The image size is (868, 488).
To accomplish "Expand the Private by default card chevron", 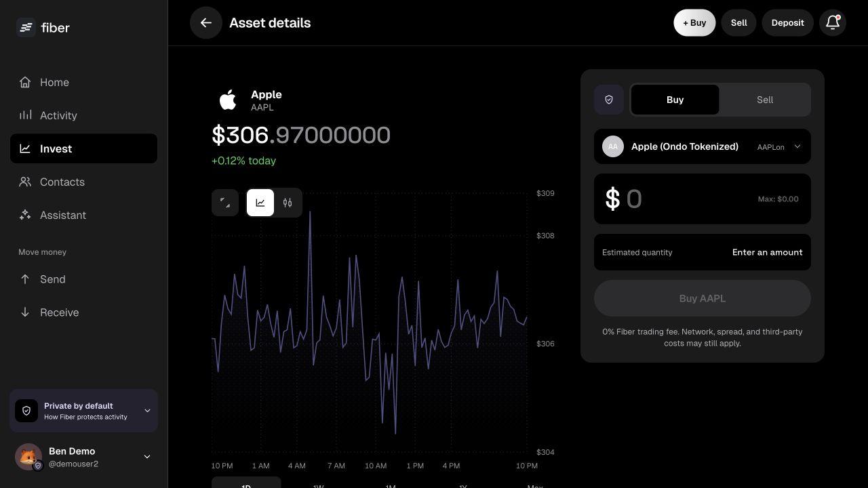I will coord(147,411).
